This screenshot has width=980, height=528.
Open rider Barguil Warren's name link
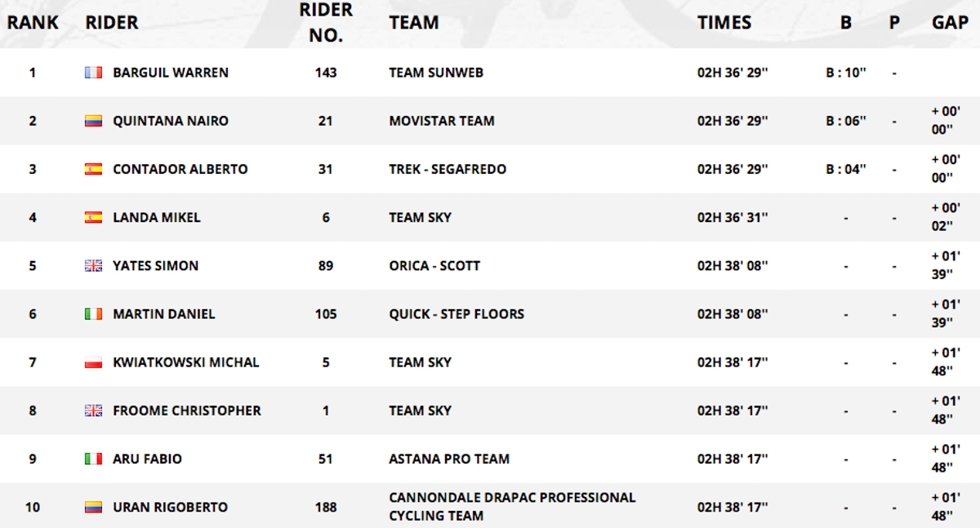[171, 73]
